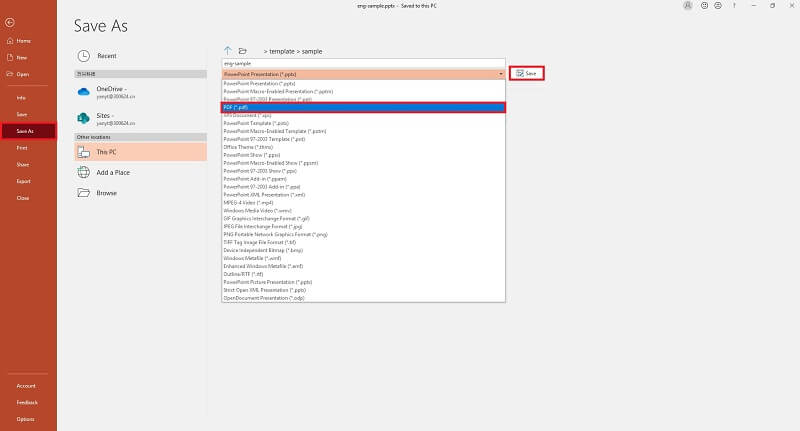The width and height of the screenshot is (800, 431).
Task: Open Account settings in sidebar
Action: point(26,386)
